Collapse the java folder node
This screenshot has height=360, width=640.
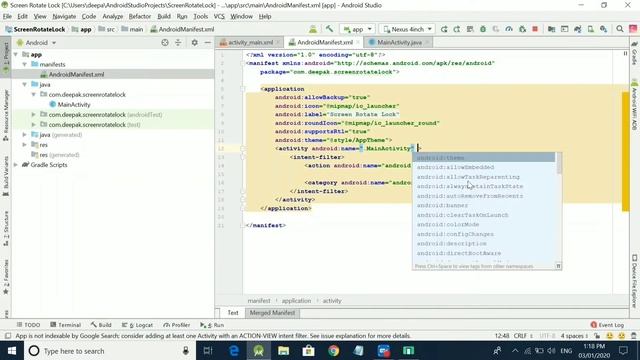coord(25,84)
